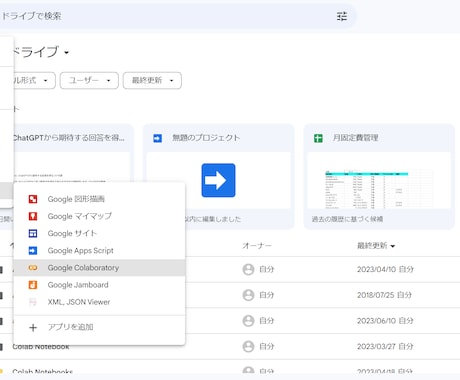Click the Google サイト icon
The image size is (460, 380).
pyautogui.click(x=33, y=233)
